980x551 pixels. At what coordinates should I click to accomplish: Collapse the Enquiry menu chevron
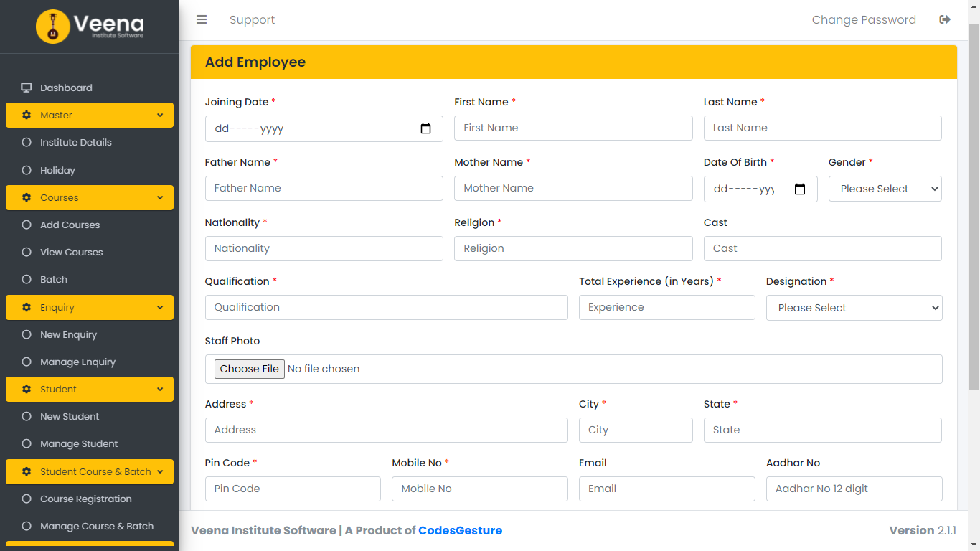coord(160,307)
